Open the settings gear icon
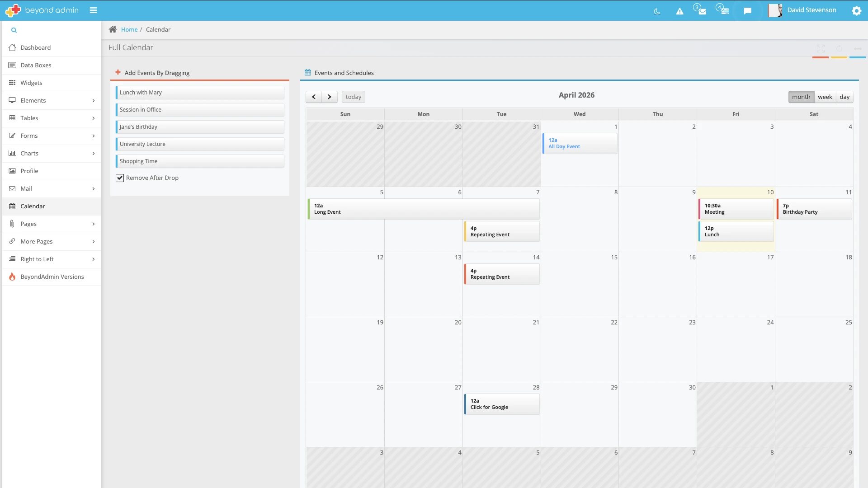868x488 pixels. [x=856, y=10]
